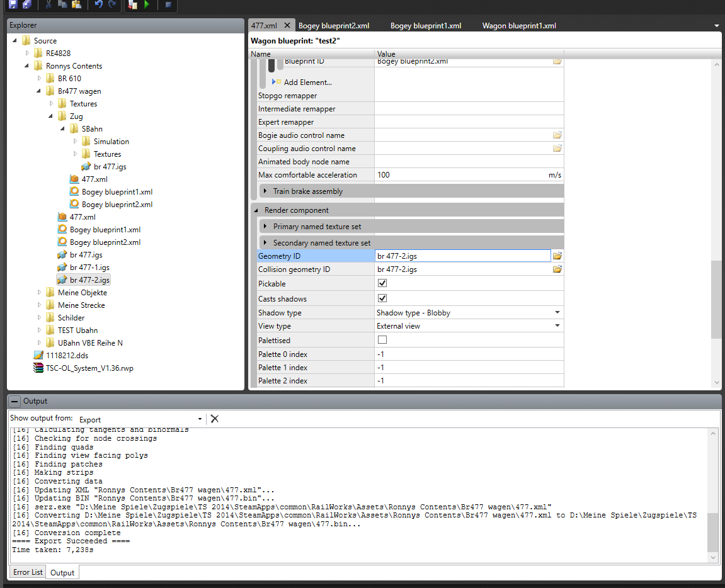Switch to the Wagon blueprint1.xml tab
The width and height of the screenshot is (725, 588).
tap(519, 26)
